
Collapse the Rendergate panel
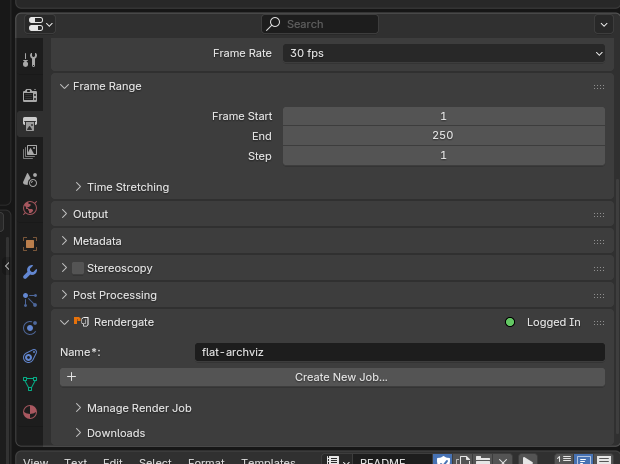(x=64, y=322)
